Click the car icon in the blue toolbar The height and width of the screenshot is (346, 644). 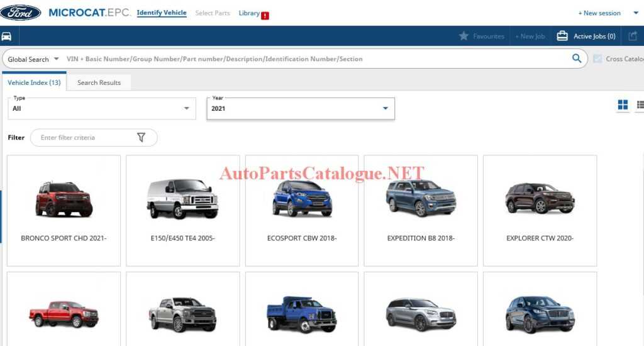pyautogui.click(x=6, y=36)
